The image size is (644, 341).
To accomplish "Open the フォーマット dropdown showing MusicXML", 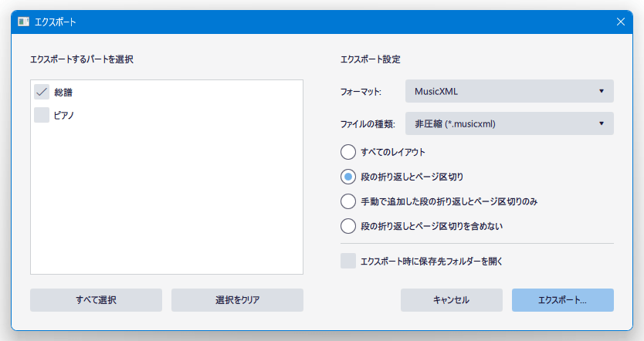I will [x=510, y=91].
